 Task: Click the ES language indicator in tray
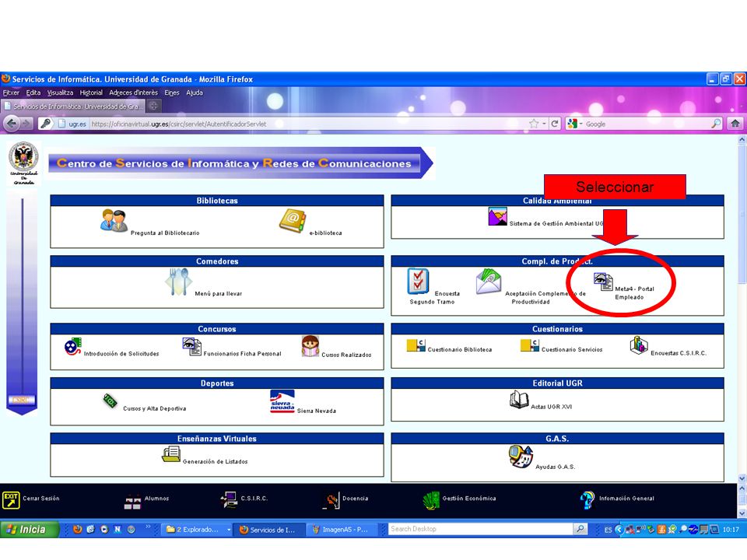608,530
